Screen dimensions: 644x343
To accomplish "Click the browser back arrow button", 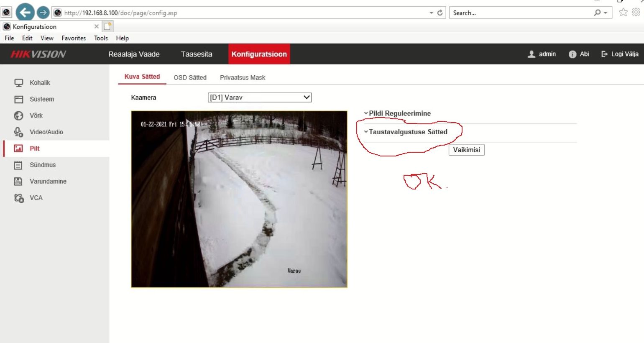I will coord(25,13).
